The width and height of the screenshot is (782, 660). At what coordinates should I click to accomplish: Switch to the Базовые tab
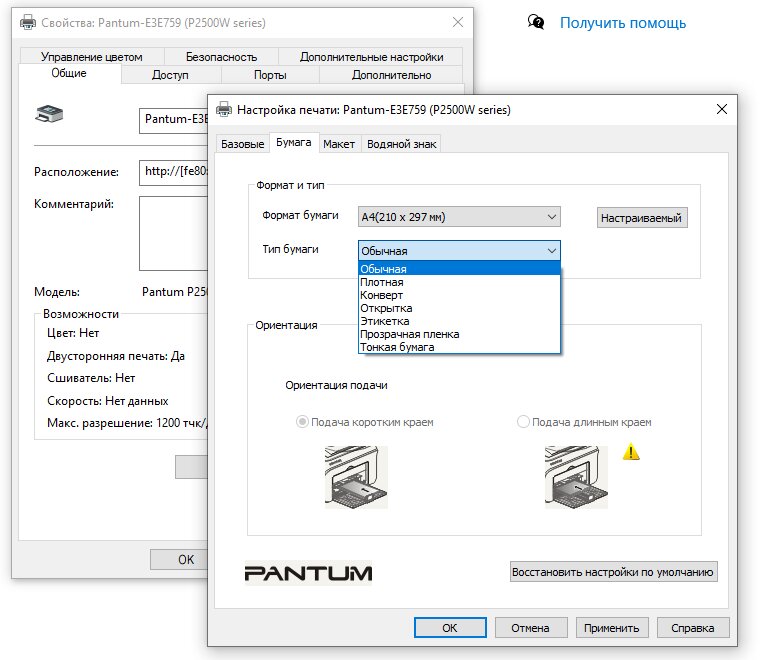(x=242, y=144)
